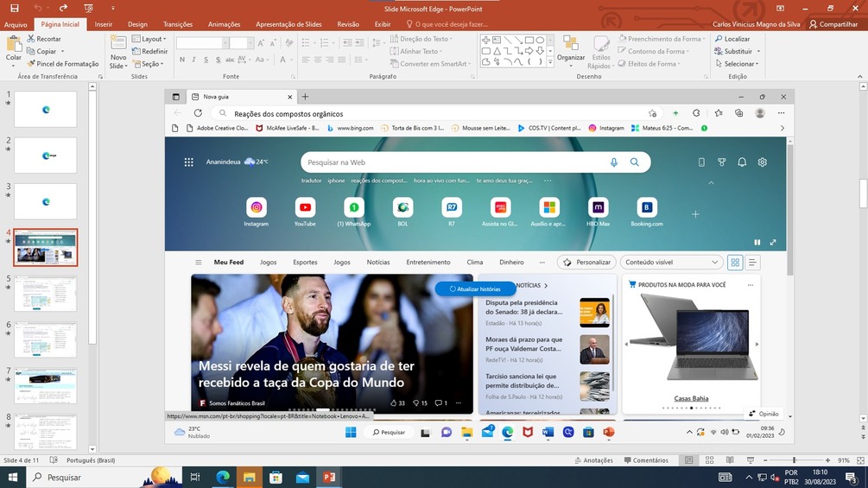The height and width of the screenshot is (488, 868).
Task: Switch to the Apresentação de Slides tab
Action: coord(288,24)
